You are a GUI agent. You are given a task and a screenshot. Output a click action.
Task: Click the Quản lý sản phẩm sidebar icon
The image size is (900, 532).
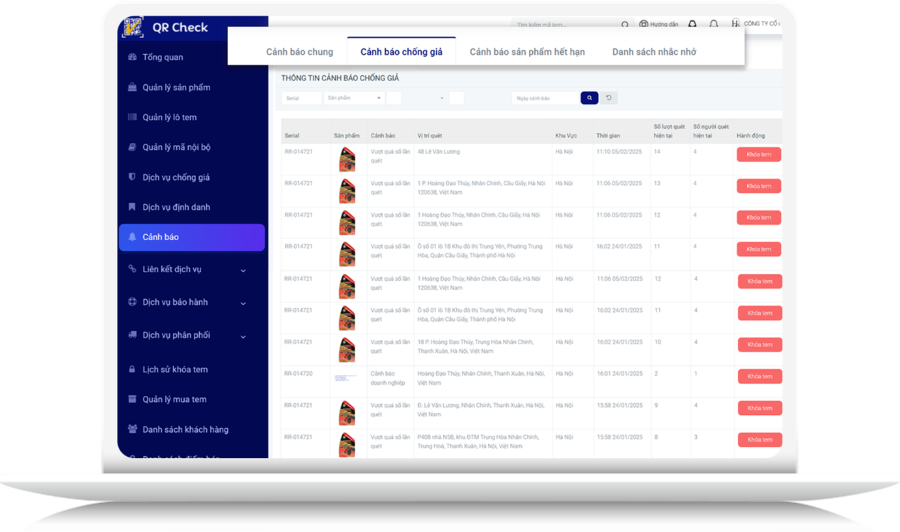(x=132, y=87)
